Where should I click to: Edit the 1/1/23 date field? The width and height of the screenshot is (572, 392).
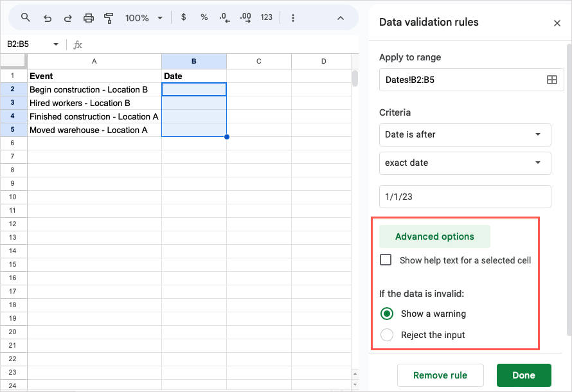[x=465, y=197]
